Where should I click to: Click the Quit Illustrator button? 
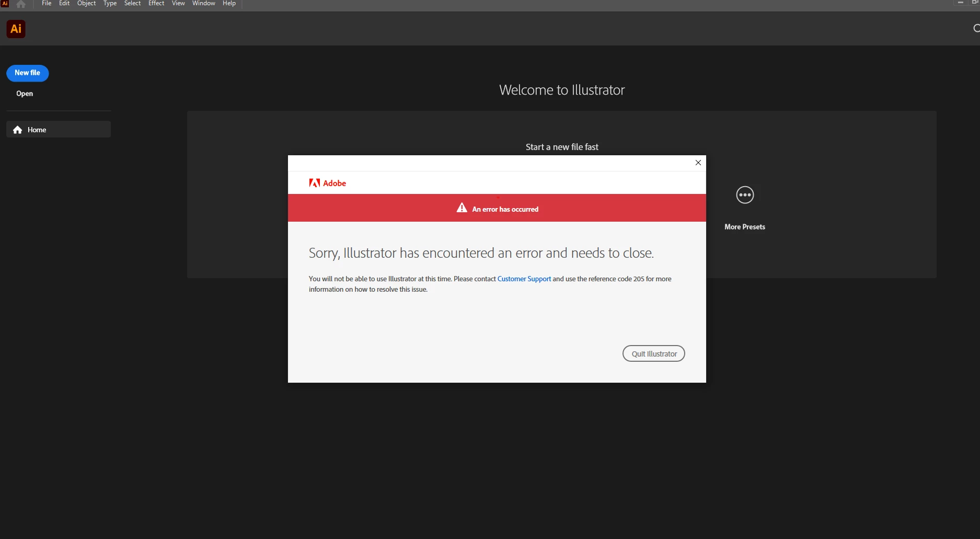654,353
